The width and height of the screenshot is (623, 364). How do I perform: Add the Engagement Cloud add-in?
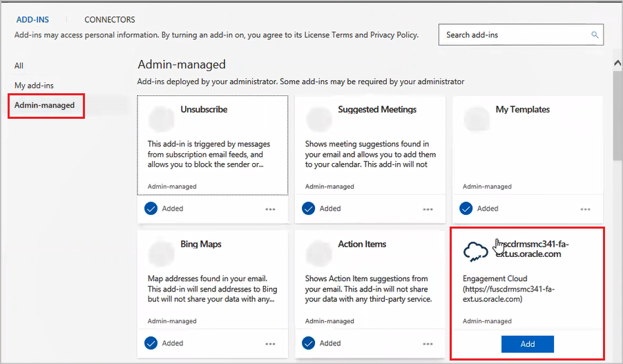pyautogui.click(x=528, y=344)
